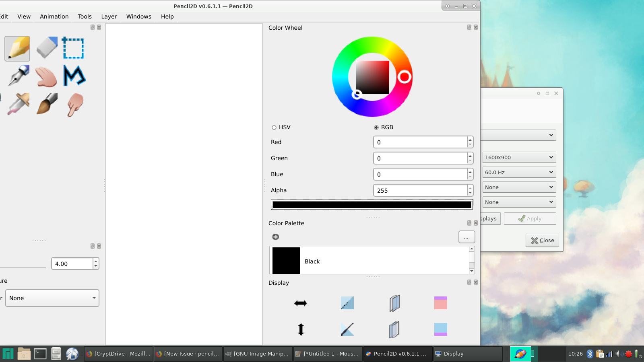Viewport: 644px width, 362px height.
Task: Select the Pencil tool
Action: [17, 48]
